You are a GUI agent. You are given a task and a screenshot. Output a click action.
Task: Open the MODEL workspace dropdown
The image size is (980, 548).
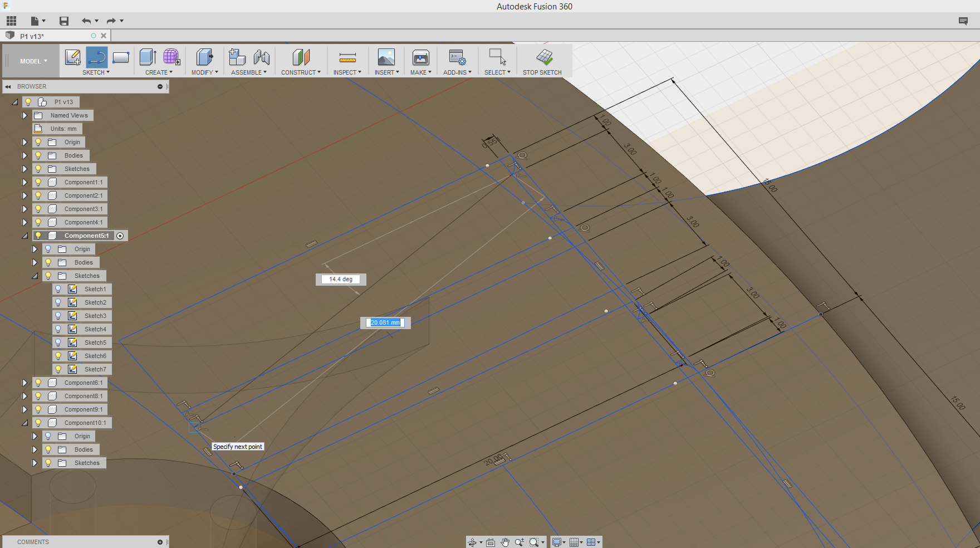[33, 61]
